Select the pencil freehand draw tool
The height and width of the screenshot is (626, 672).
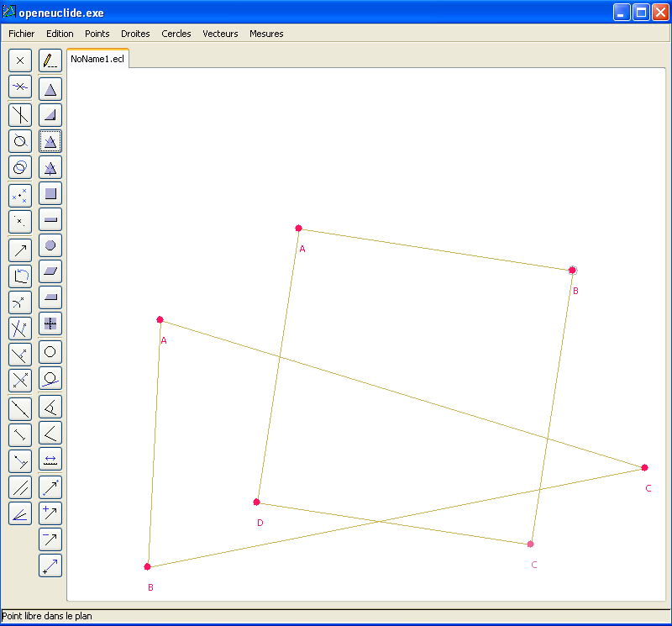(x=50, y=60)
